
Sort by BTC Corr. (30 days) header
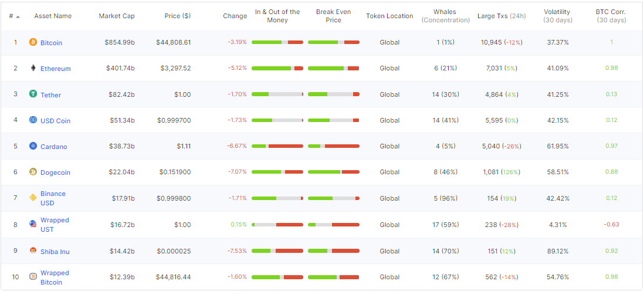[x=612, y=16]
